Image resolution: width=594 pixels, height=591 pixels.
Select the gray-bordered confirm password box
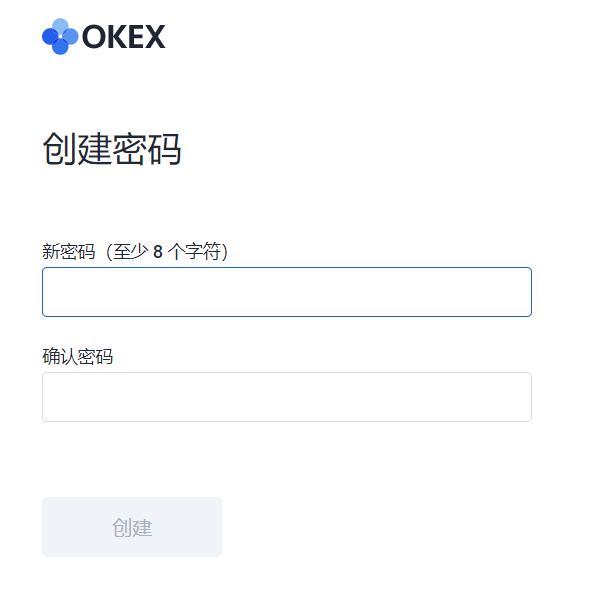click(287, 397)
